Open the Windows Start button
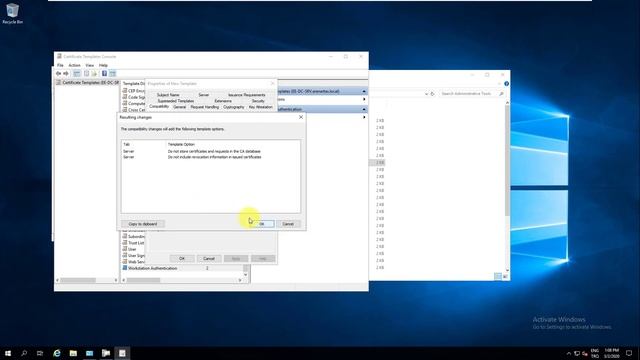Image resolution: width=640 pixels, height=360 pixels. (x=8, y=353)
